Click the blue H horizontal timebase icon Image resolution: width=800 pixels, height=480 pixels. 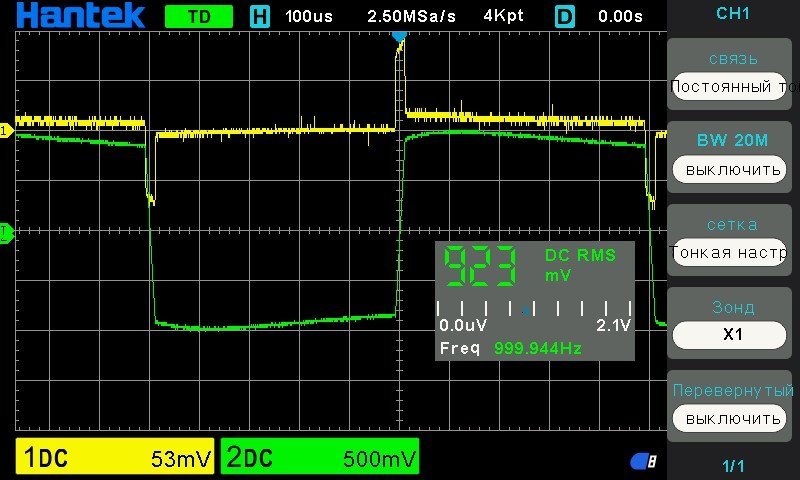[260, 16]
